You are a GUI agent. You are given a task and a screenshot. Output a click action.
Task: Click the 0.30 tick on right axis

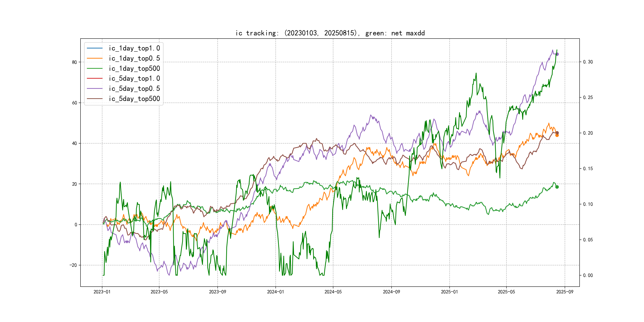pos(588,62)
